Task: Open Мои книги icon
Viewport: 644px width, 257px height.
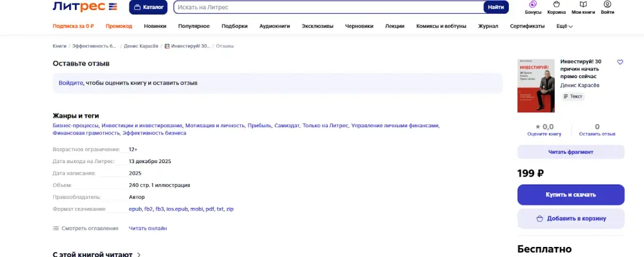Action: (583, 8)
